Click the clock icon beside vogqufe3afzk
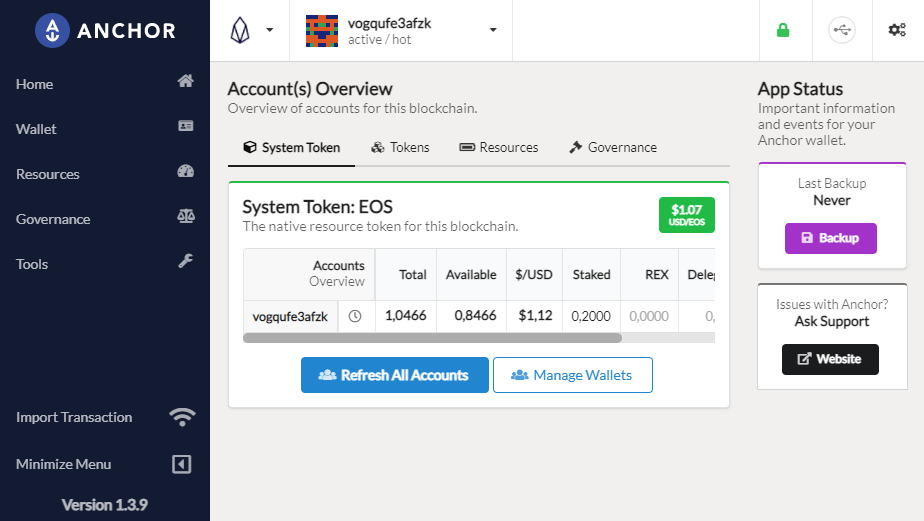This screenshot has width=924, height=521. [355, 316]
